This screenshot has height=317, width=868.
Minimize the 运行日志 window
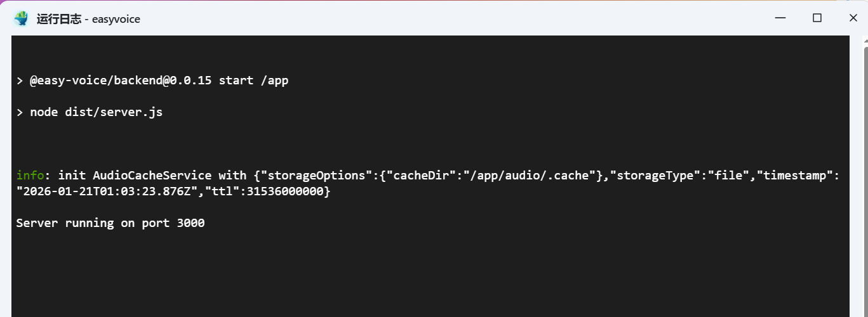(780, 18)
